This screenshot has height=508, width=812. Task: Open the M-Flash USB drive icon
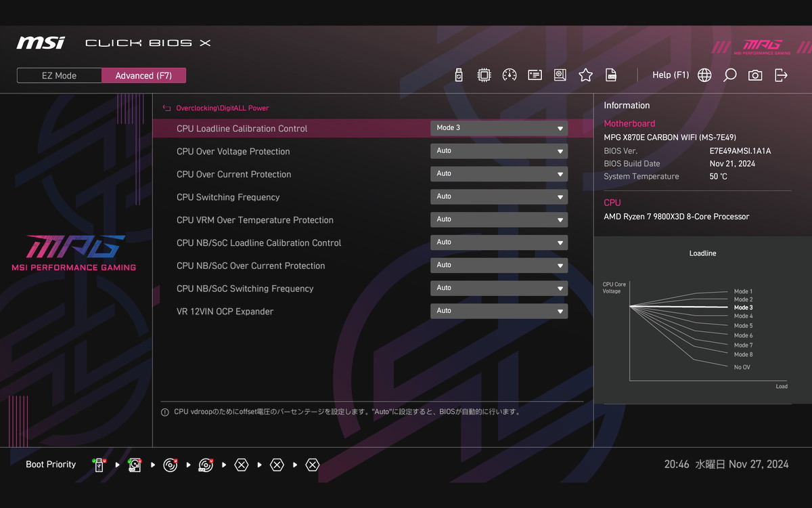click(459, 75)
